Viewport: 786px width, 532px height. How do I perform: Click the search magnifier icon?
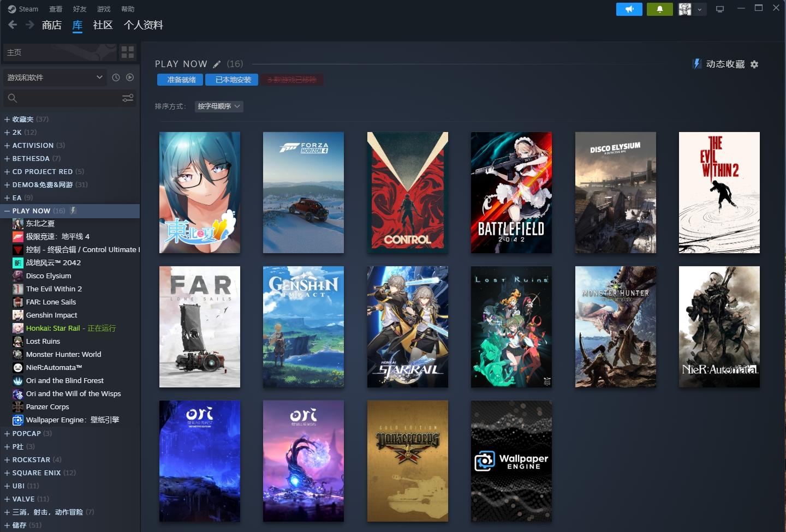13,98
